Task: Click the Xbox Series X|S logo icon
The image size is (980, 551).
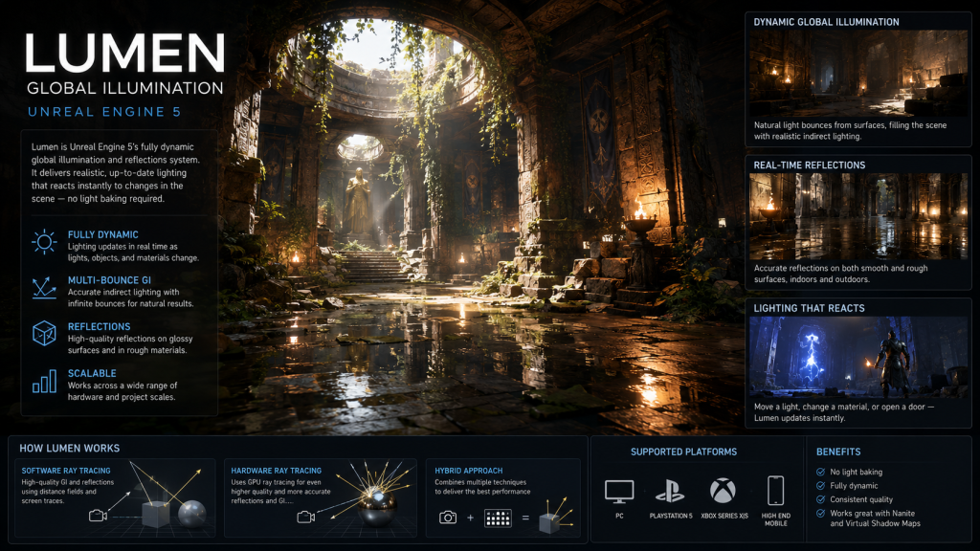Action: point(723,491)
